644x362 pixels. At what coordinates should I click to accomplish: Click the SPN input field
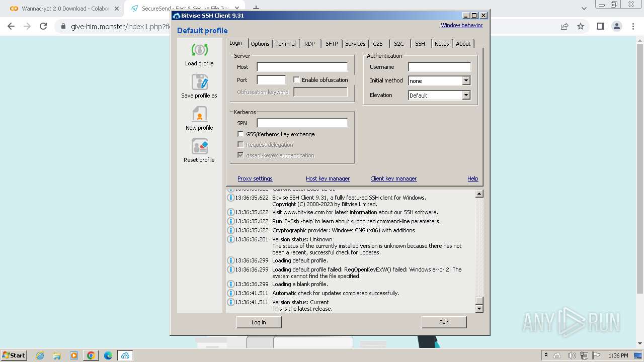click(x=302, y=123)
